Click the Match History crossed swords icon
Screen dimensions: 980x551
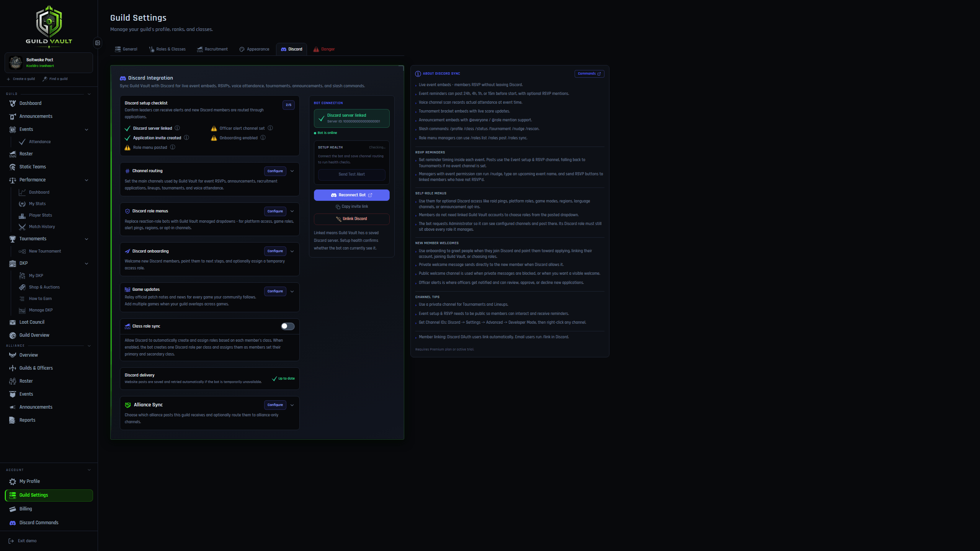(x=22, y=227)
